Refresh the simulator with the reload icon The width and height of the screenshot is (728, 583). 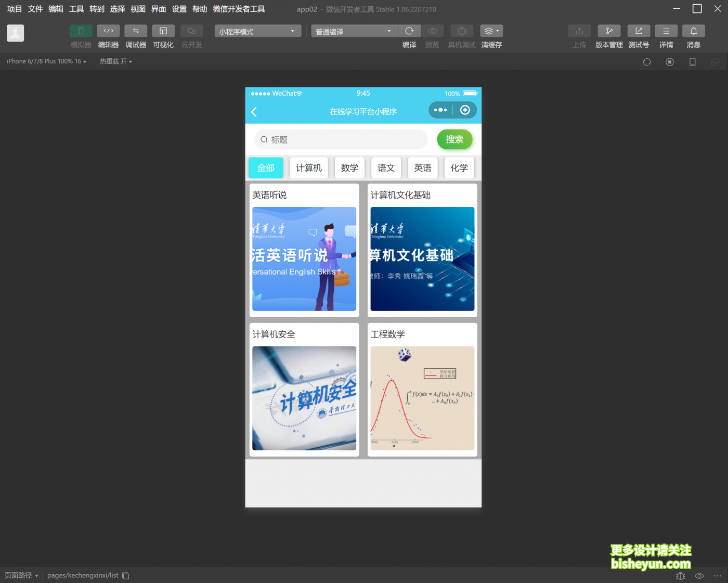646,61
